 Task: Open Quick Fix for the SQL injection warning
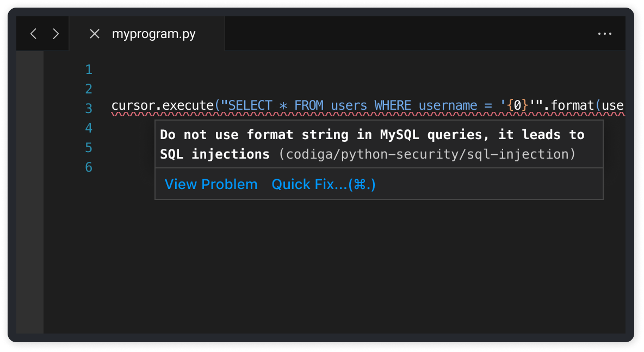(x=324, y=184)
